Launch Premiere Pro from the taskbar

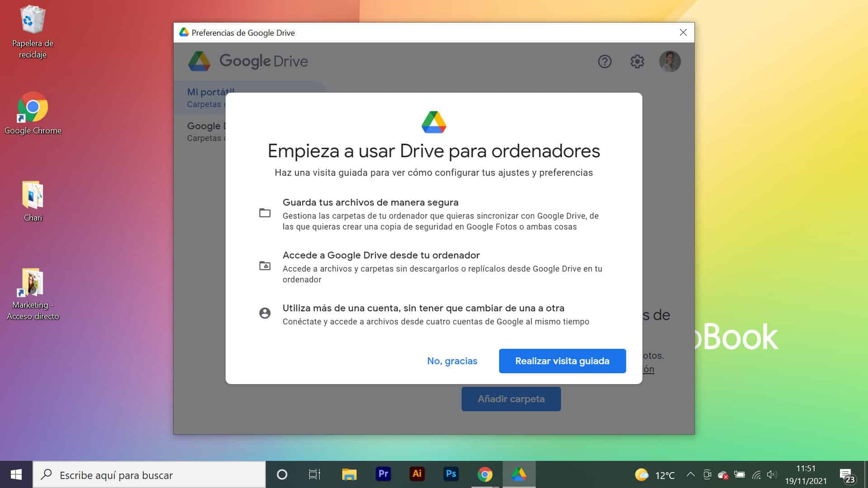click(x=383, y=474)
